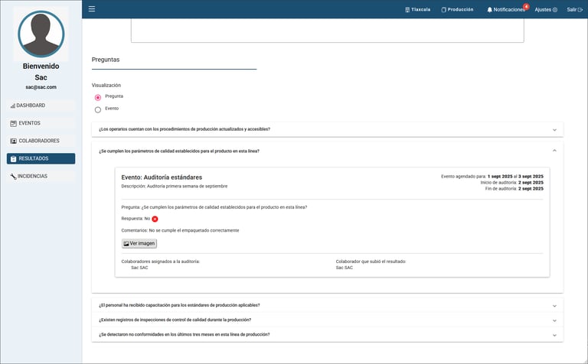
Task: Open EVENTOS in the sidebar
Action: [41, 123]
